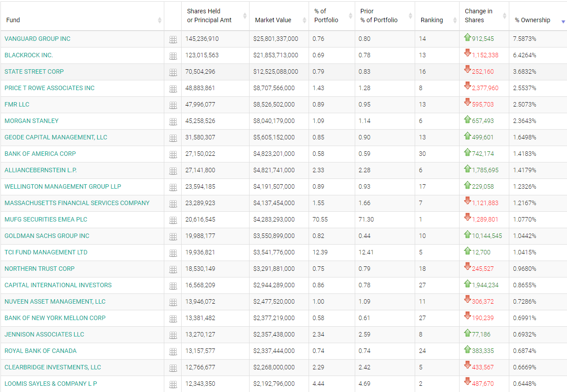Open STATE STREET CORP fund link
Screen dimensions: 567x392
coord(34,71)
